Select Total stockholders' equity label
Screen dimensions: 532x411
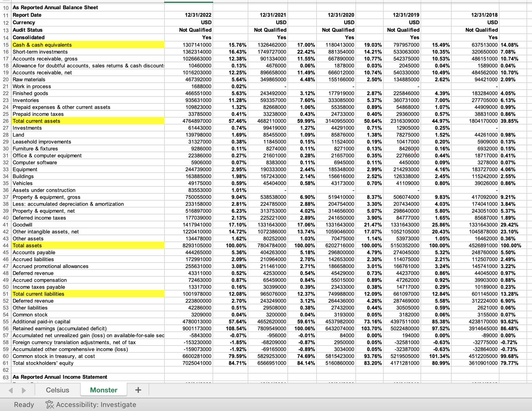88,363
